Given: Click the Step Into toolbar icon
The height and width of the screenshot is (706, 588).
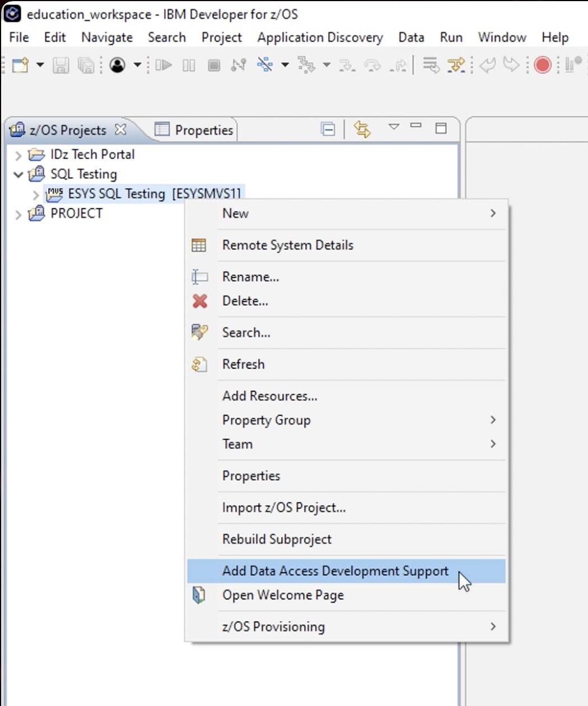Looking at the screenshot, I should click(347, 66).
